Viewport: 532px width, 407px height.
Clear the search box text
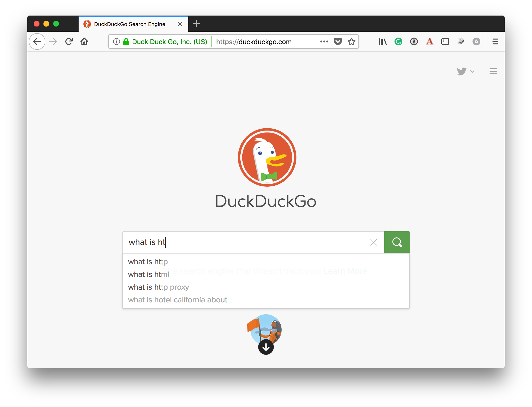[x=374, y=242]
